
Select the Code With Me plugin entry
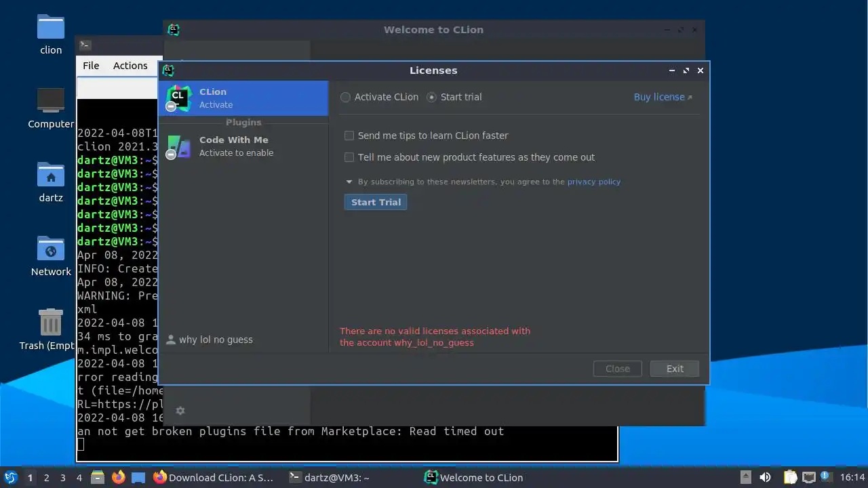tap(243, 146)
